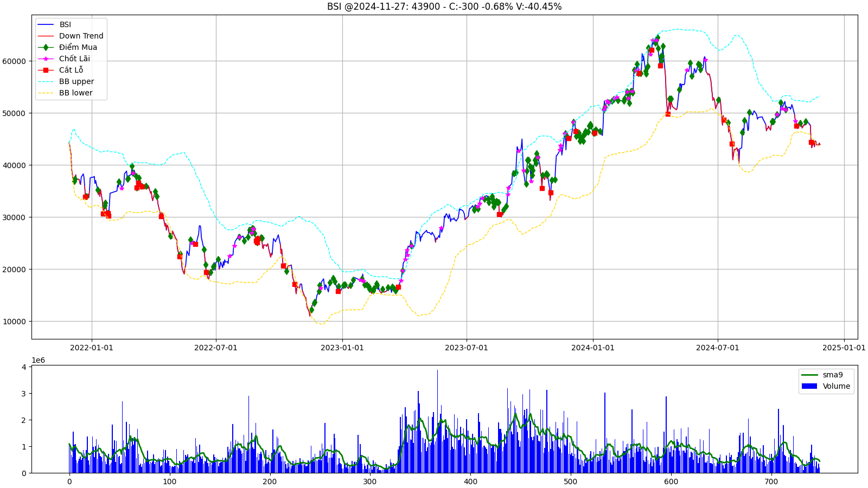
Task: Select the yellow dashed line sample beside BB lower
Action: 46,93
